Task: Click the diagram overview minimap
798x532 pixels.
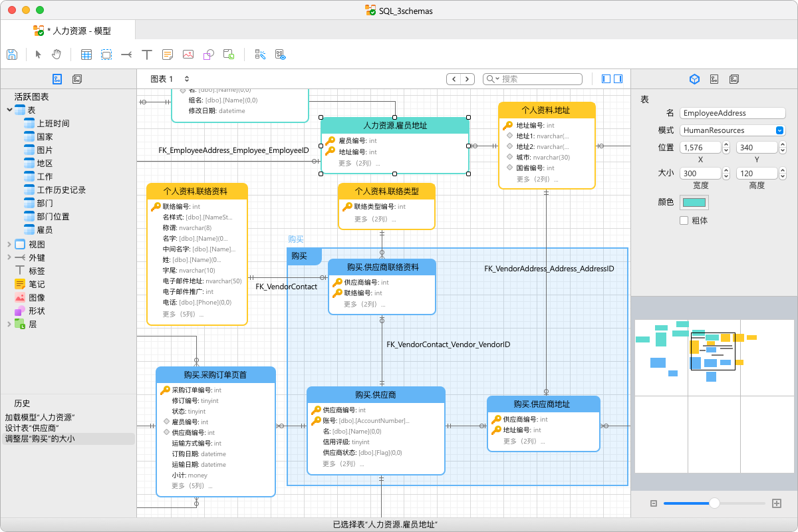Action: point(714,396)
